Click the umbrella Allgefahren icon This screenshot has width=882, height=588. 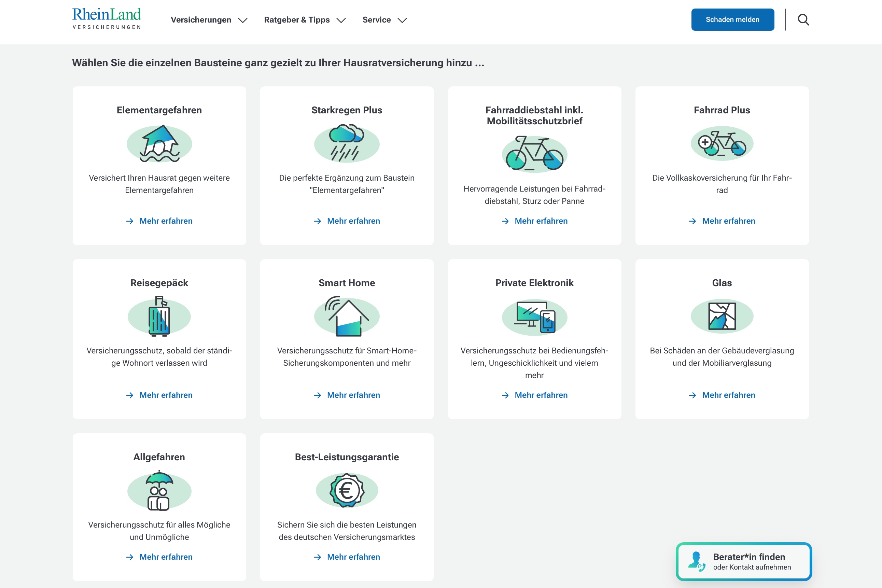(159, 490)
